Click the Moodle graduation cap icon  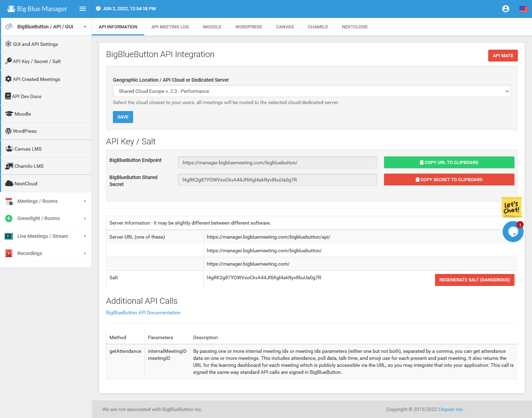9,114
